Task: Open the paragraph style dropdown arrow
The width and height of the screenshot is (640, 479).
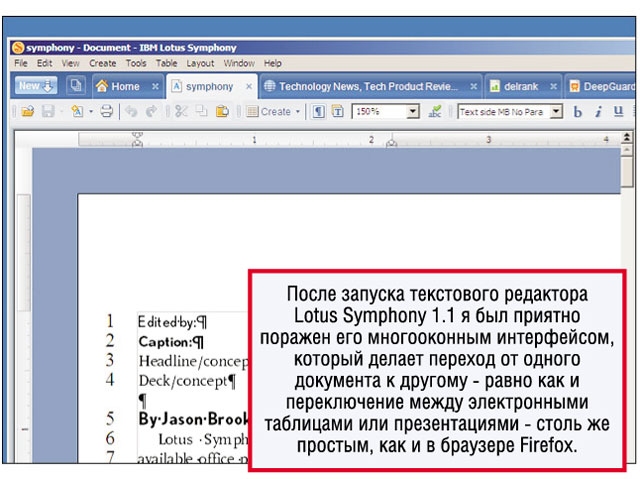Action: coord(556,111)
